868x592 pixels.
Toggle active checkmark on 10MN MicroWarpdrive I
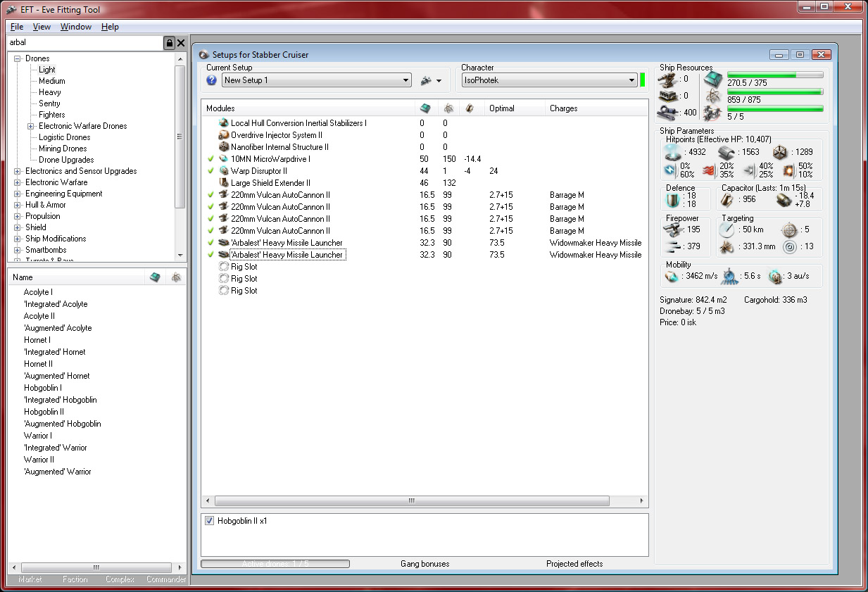(210, 159)
